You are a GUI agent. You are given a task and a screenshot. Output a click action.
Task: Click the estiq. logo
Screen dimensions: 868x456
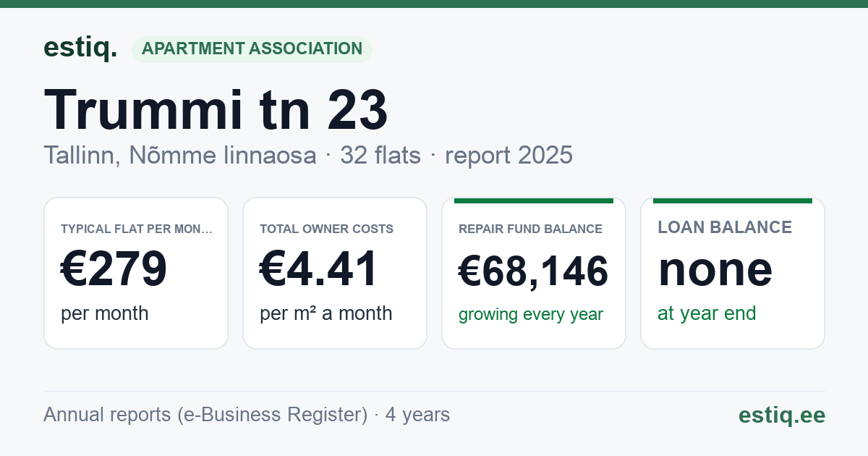(x=80, y=48)
